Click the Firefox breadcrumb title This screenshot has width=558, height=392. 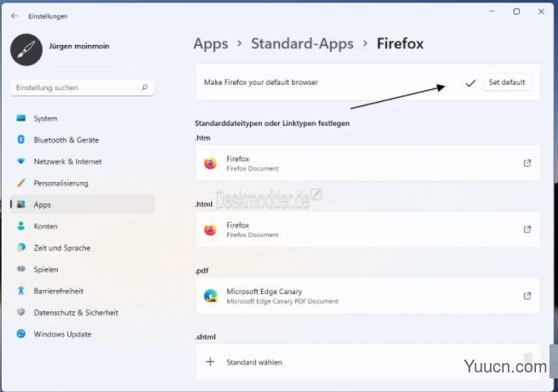click(x=400, y=43)
